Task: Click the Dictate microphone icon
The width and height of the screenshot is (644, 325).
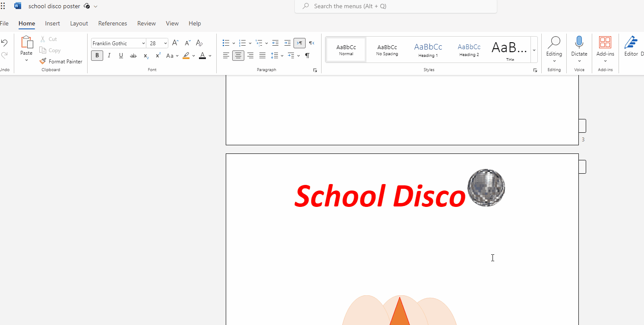Action: pos(579,43)
